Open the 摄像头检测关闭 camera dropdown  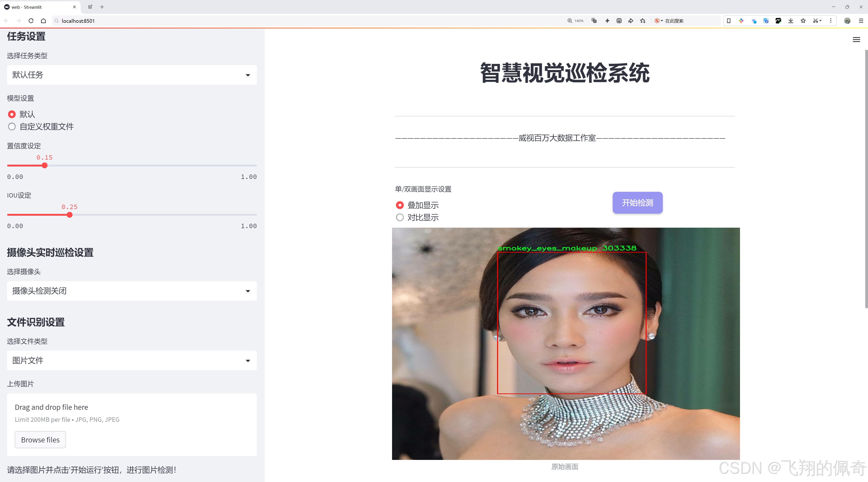(x=132, y=290)
